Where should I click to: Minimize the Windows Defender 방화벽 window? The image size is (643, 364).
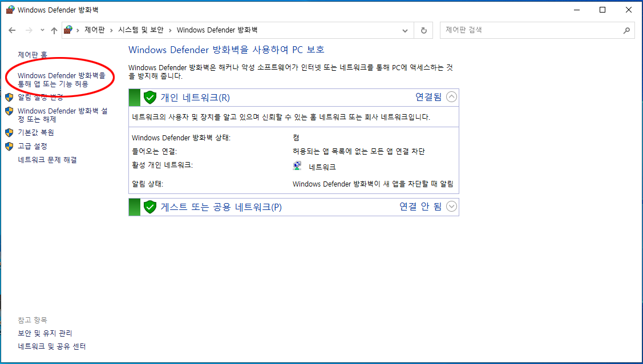pos(577,10)
